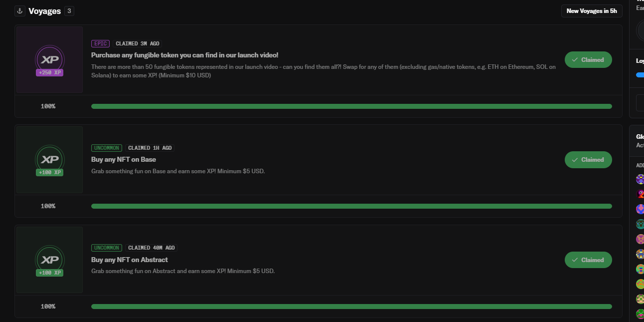Select the XP icon for Base NFT voyage
Viewport: 644px width, 322px height.
49,160
